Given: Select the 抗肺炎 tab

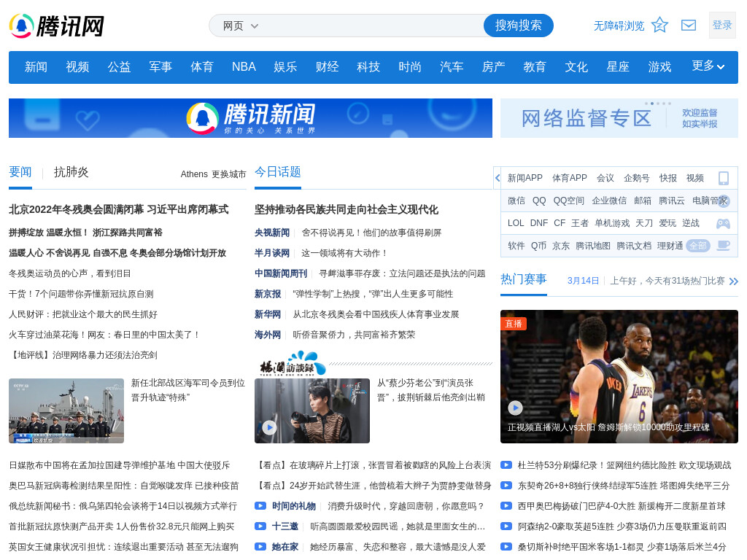Looking at the screenshot, I should click(71, 172).
